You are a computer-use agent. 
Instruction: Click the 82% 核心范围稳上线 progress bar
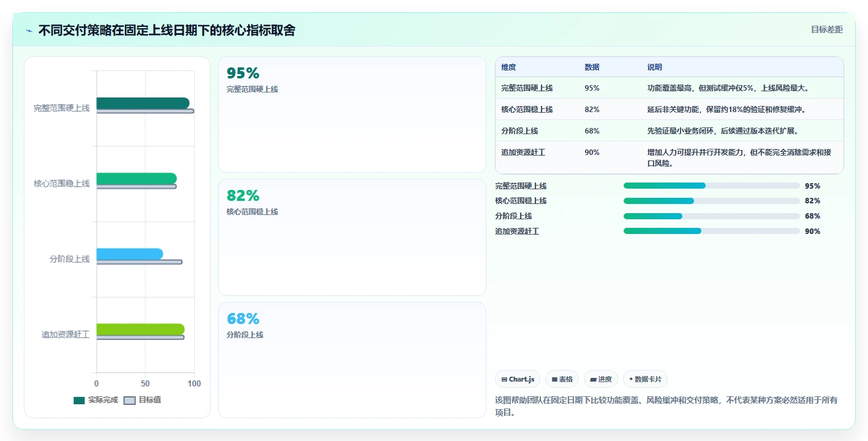click(x=712, y=201)
